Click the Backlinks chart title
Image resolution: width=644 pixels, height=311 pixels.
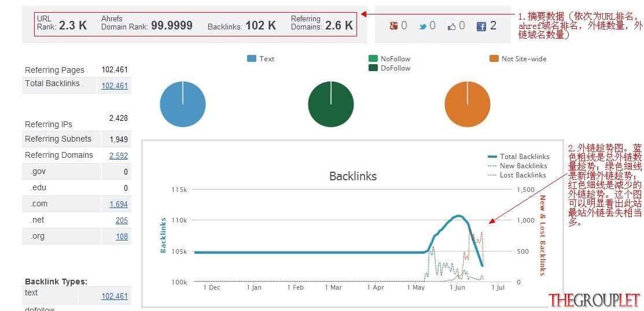353,176
